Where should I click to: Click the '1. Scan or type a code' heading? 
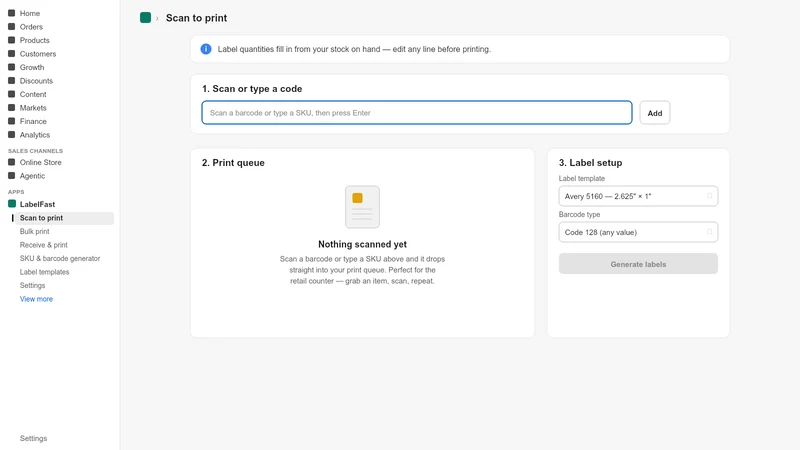tap(252, 89)
